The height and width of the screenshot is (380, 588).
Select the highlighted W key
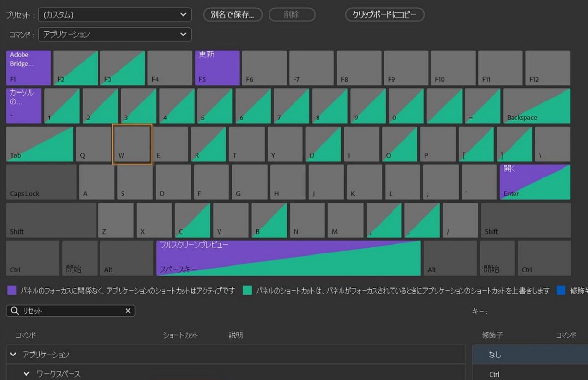tap(132, 144)
